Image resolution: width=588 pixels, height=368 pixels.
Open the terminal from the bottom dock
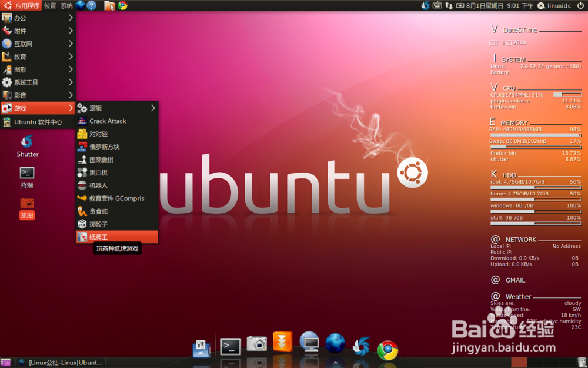tap(230, 346)
